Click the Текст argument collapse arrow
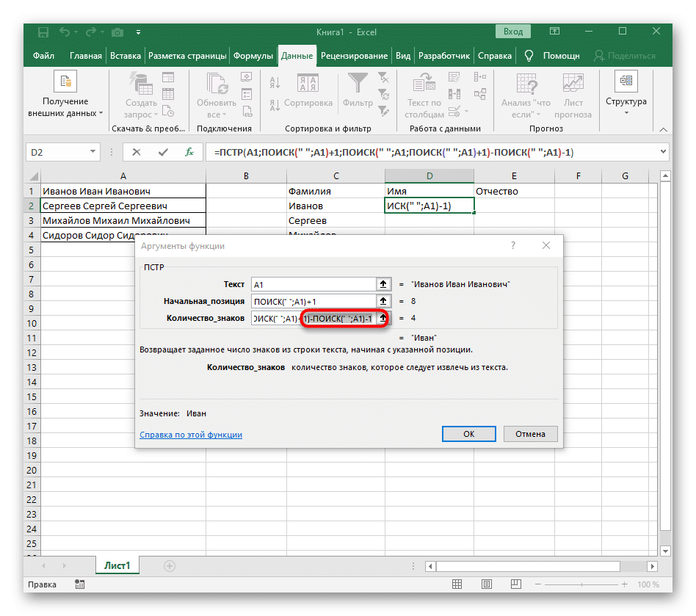 (383, 284)
